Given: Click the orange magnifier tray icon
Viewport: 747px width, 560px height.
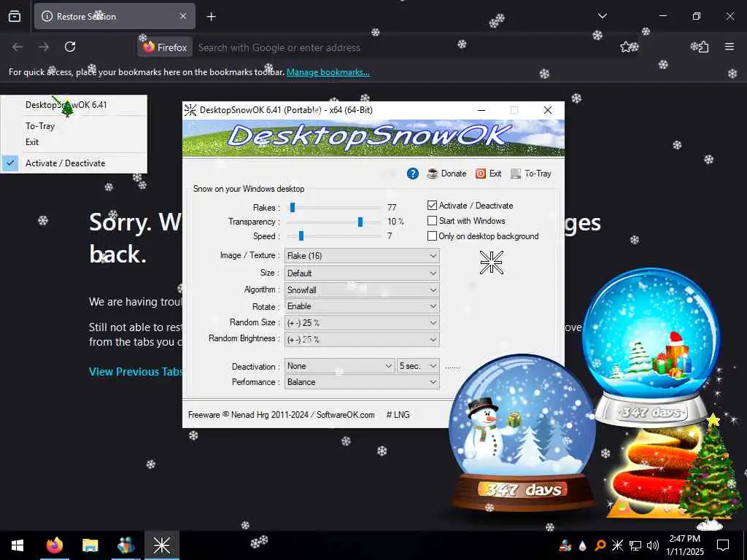Looking at the screenshot, I should 600,545.
